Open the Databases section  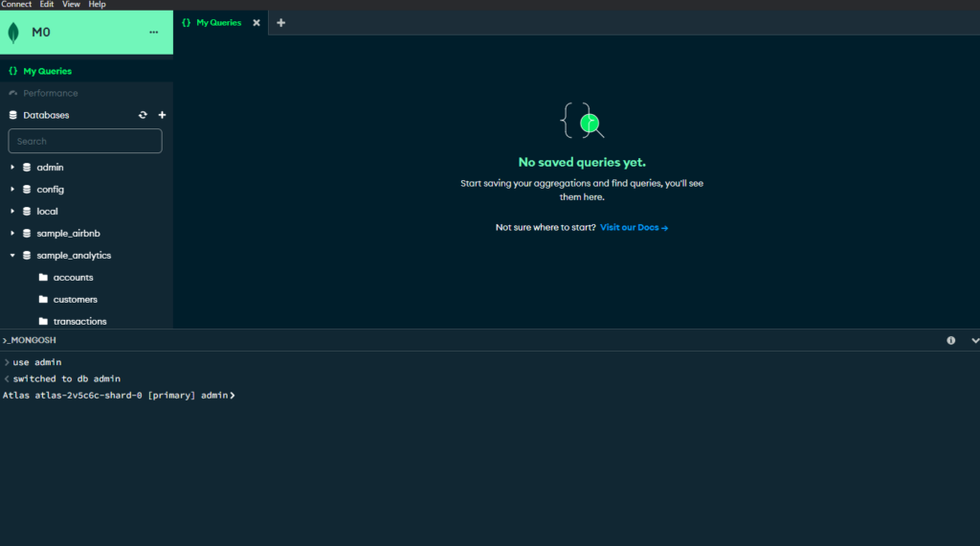coord(46,115)
